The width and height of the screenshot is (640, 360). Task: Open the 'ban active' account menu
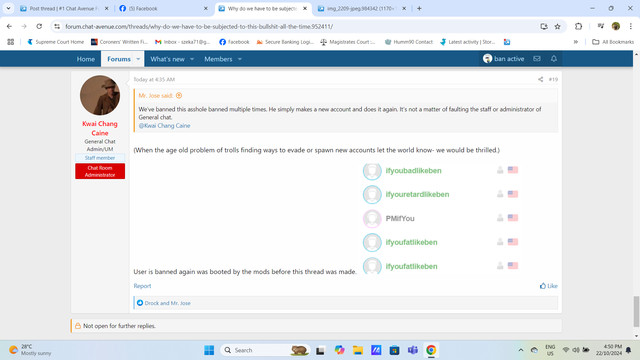point(504,59)
